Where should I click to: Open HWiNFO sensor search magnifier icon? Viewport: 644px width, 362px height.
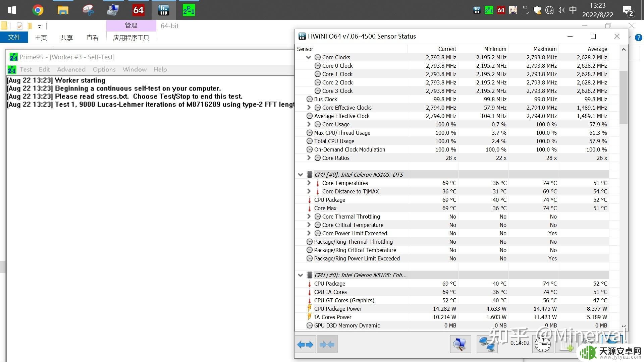click(460, 344)
